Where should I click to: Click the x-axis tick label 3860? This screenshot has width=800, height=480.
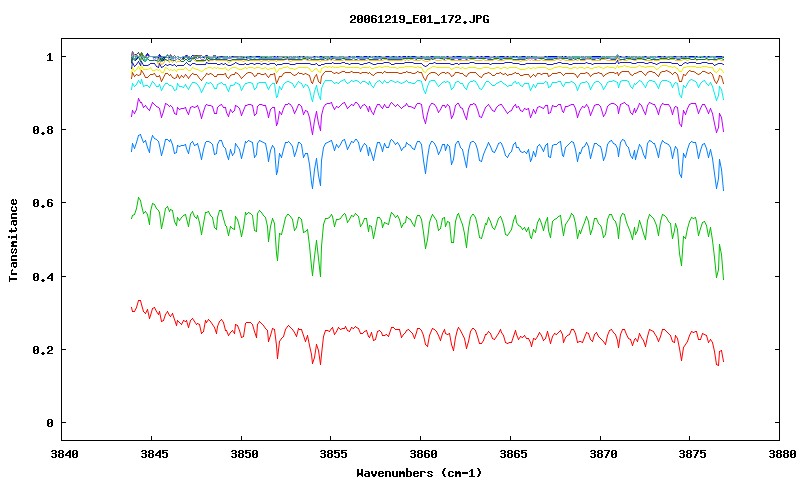coord(421,454)
